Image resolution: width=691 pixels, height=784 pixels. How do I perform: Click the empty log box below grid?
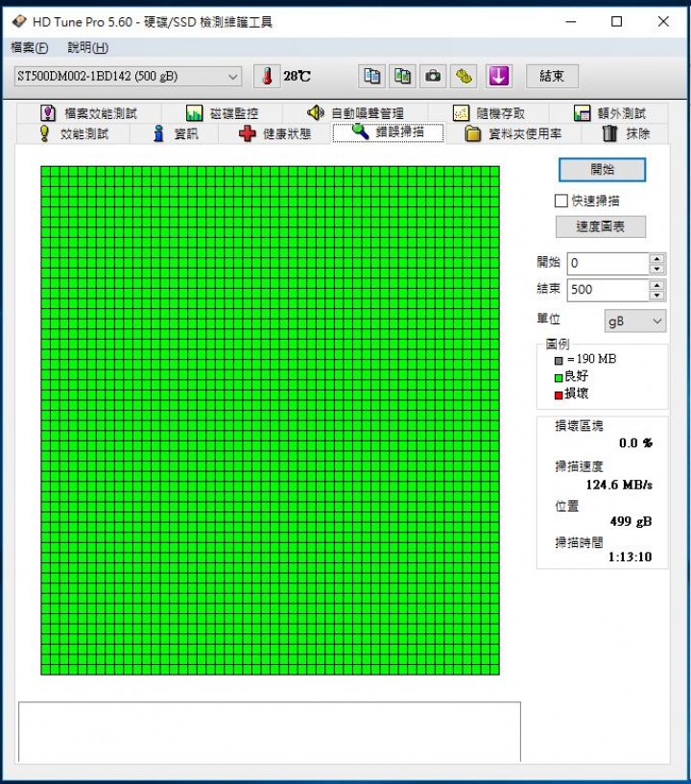click(270, 731)
